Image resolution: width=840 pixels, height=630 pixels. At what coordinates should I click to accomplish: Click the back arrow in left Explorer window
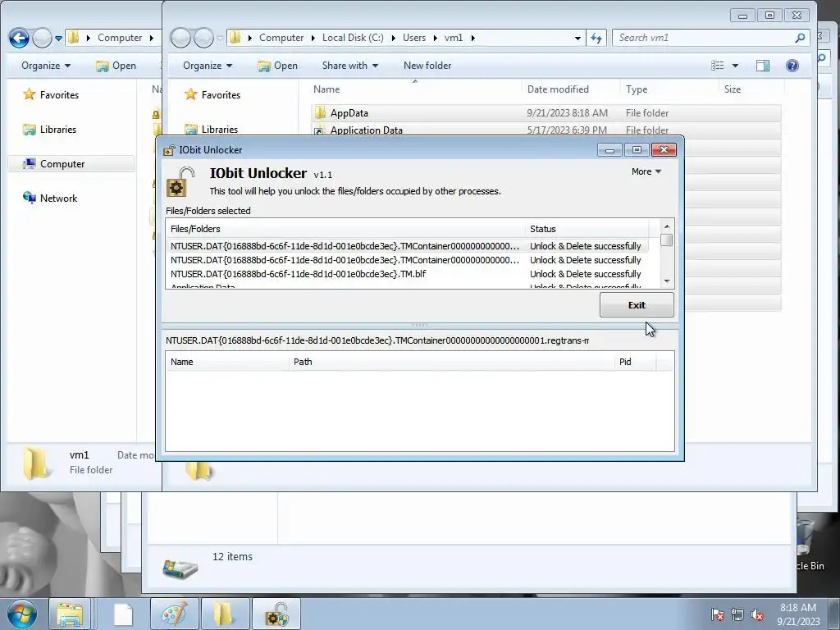tap(20, 38)
